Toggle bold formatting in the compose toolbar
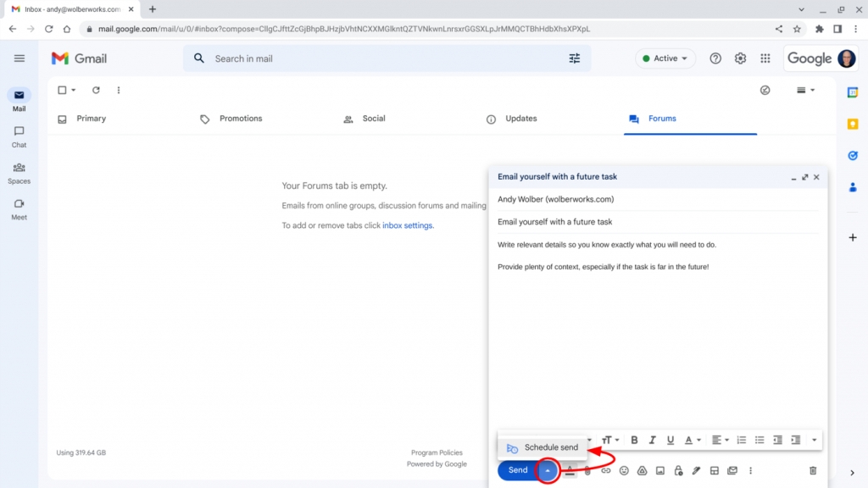The height and width of the screenshot is (488, 868). 634,440
